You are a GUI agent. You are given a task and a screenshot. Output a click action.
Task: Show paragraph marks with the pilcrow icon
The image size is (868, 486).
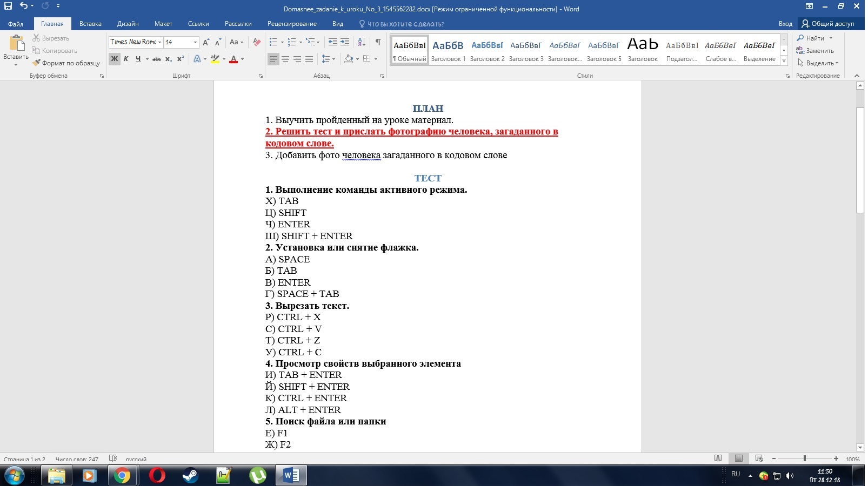[378, 42]
